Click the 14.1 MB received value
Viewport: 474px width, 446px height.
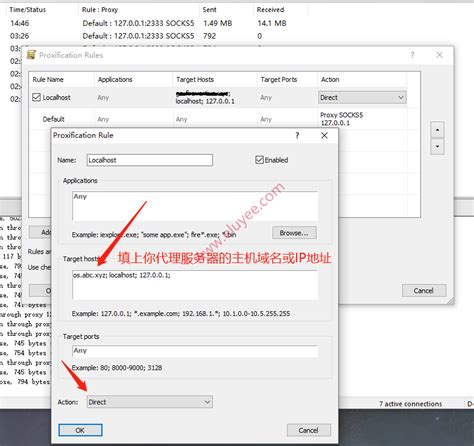(272, 23)
